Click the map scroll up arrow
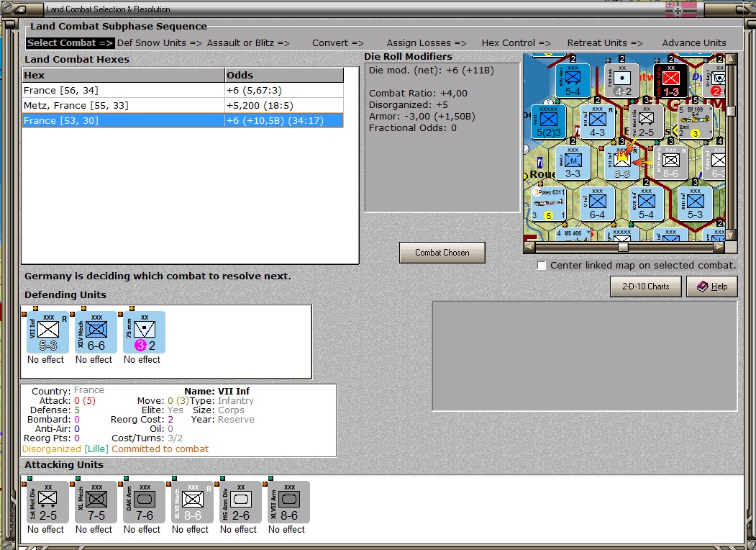Screen dimensions: 756x550 [x=731, y=59]
